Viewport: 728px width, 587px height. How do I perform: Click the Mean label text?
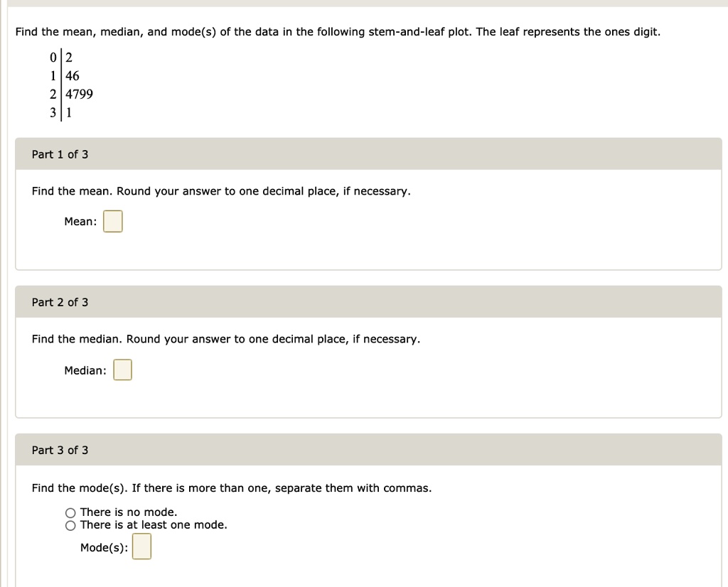point(79,221)
